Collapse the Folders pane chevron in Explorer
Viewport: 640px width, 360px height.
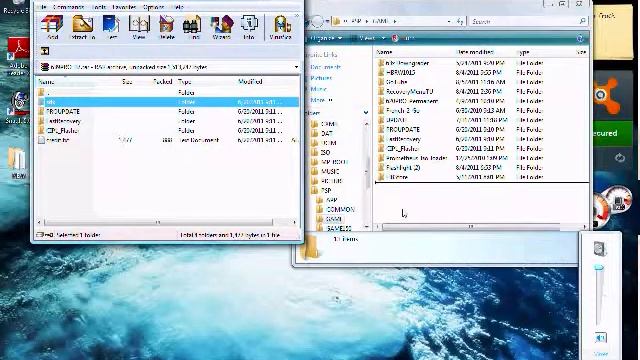(366, 113)
